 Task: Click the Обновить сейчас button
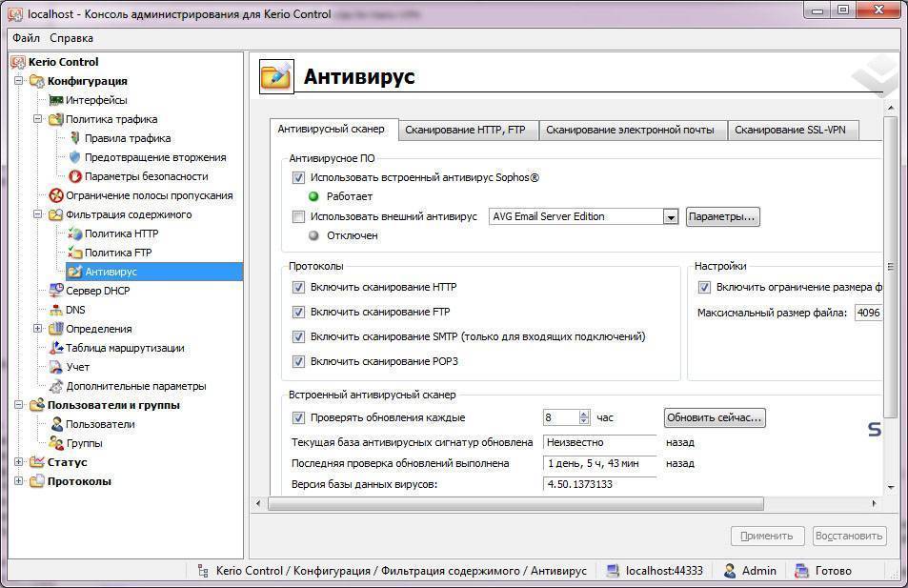[714, 417]
